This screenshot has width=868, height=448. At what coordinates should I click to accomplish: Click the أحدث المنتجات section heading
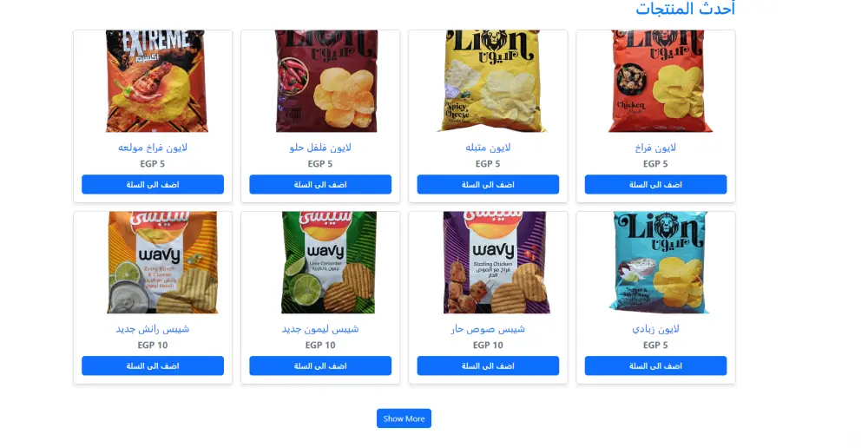click(x=686, y=9)
